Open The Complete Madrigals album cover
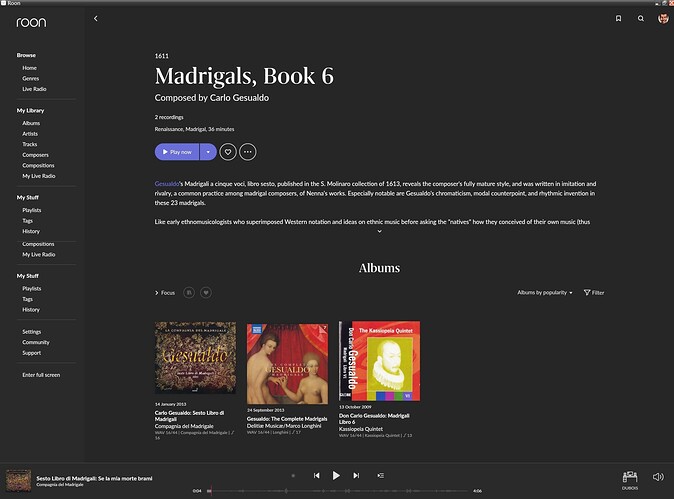This screenshot has height=499, width=674. pos(287,364)
